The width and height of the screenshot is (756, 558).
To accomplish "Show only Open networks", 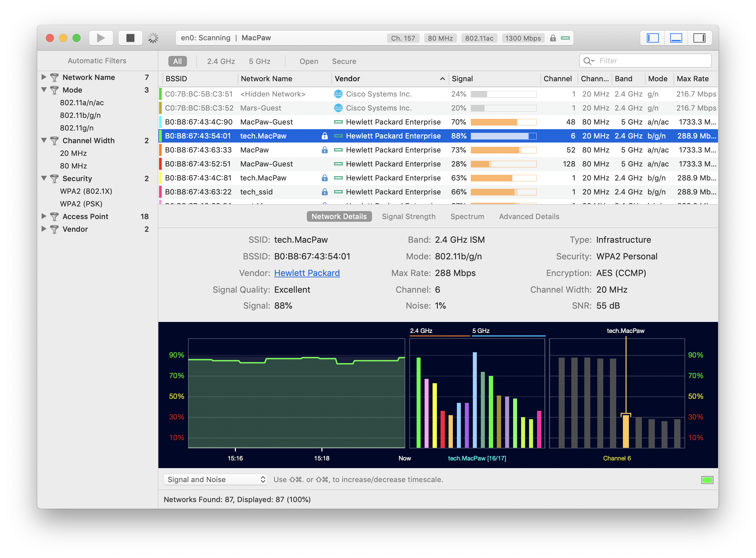I will coord(309,61).
